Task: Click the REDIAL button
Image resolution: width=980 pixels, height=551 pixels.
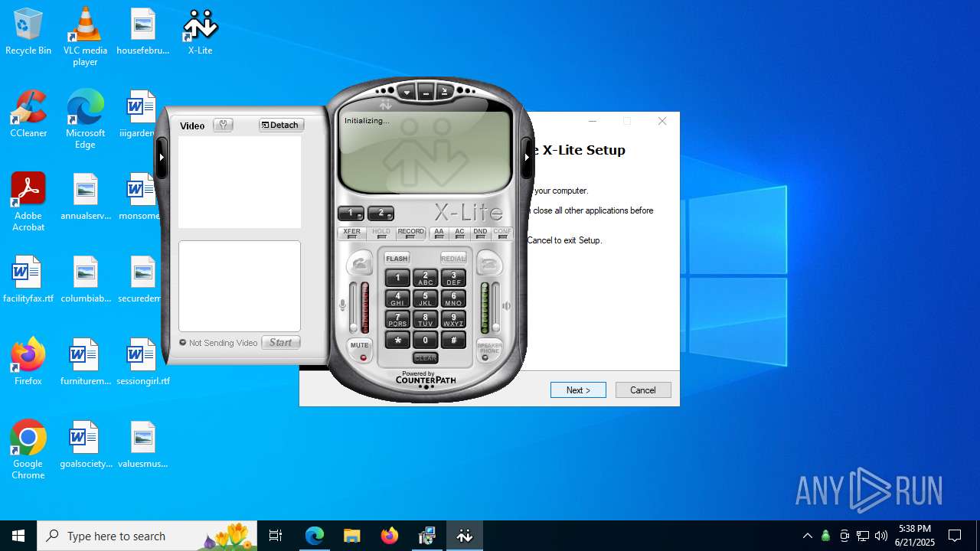Action: tap(453, 259)
